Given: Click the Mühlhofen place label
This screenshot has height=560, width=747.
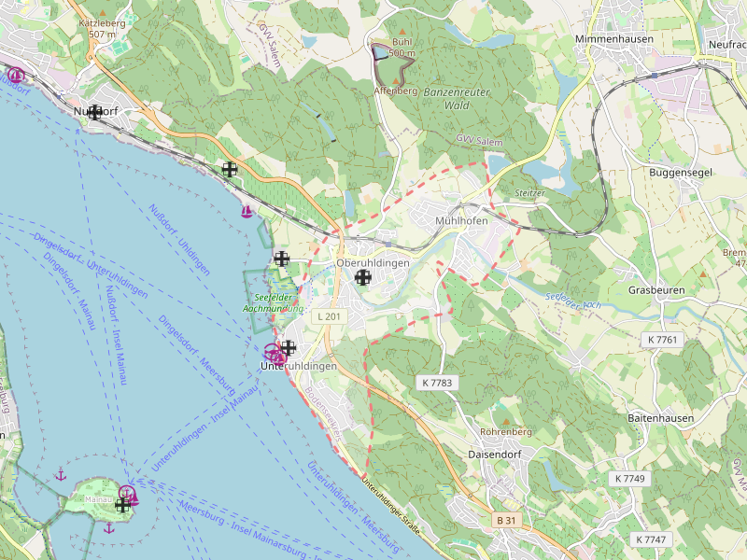Looking at the screenshot, I should point(461,221).
